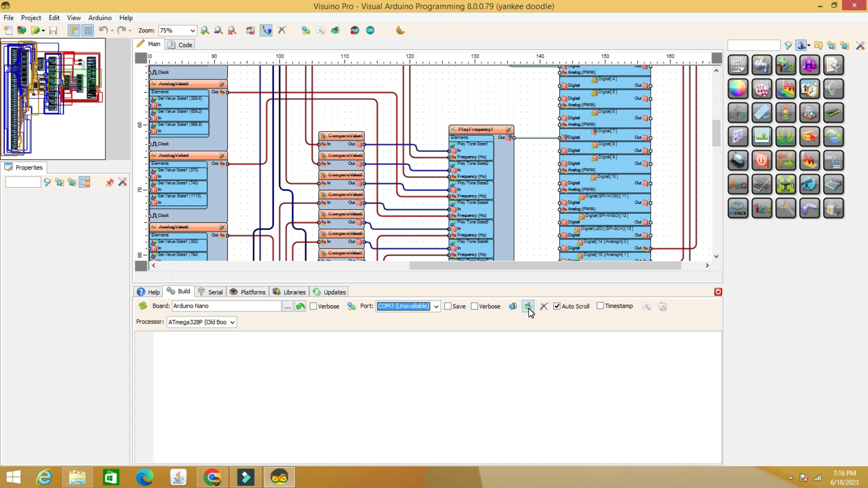Click the design overview thumbnail
This screenshot has width=868, height=488.
(53, 99)
